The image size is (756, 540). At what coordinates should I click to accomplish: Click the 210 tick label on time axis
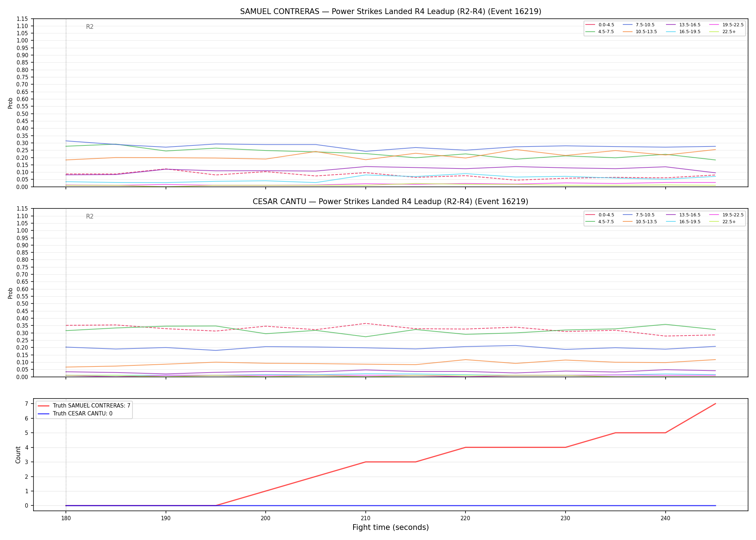click(365, 519)
